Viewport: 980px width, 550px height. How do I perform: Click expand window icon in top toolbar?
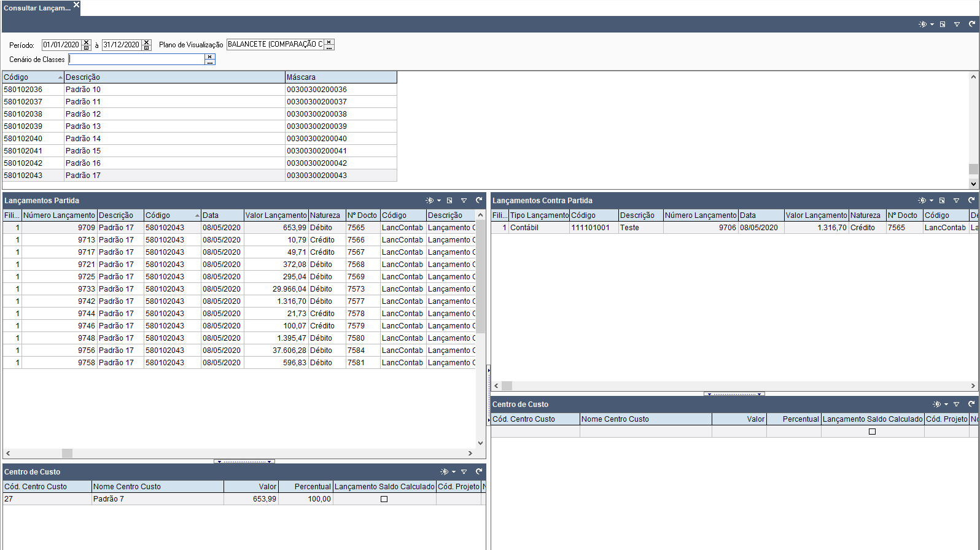click(943, 24)
